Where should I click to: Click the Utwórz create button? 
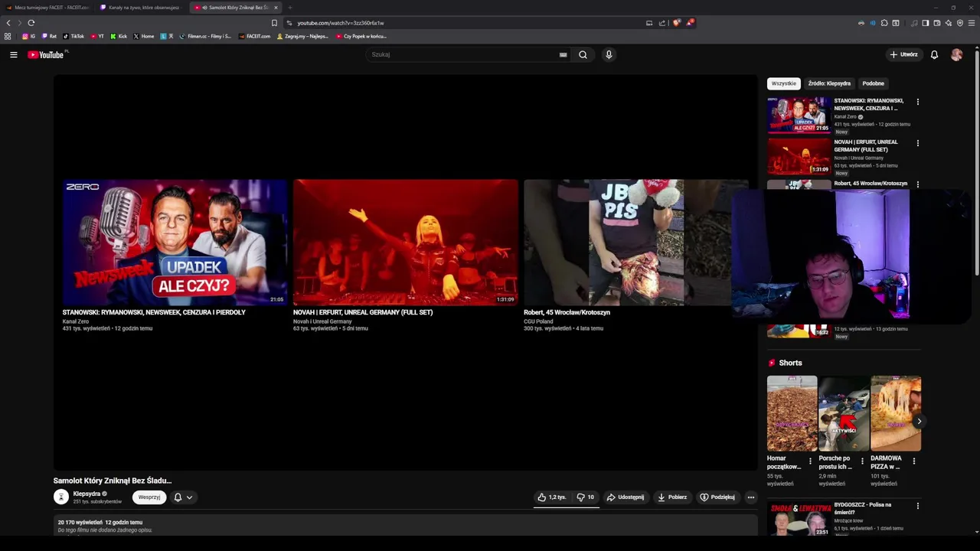[904, 54]
